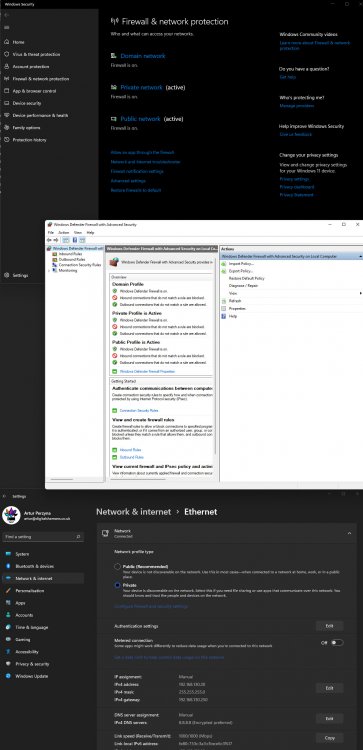Screen dimensions: 363x750
Task: Open File menu in Defender Firewall window
Action: point(51,232)
